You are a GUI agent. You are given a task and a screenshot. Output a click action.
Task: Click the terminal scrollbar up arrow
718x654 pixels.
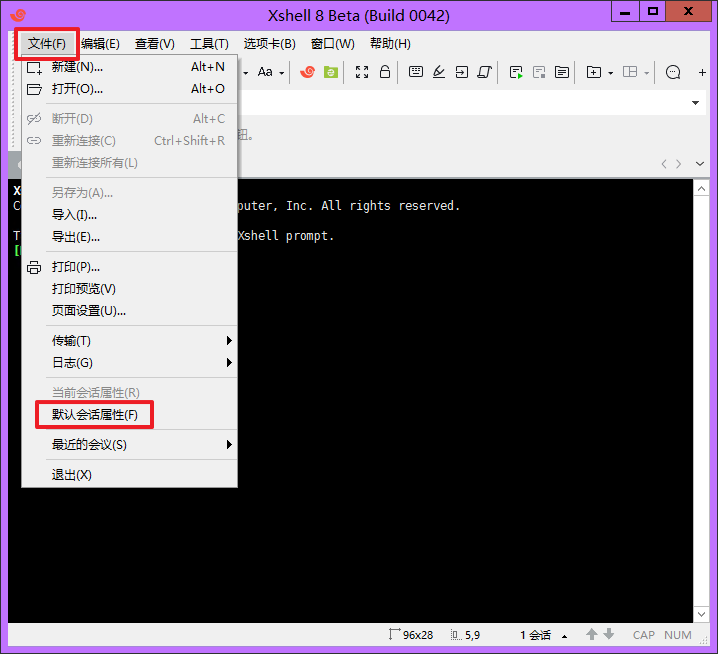tap(702, 188)
